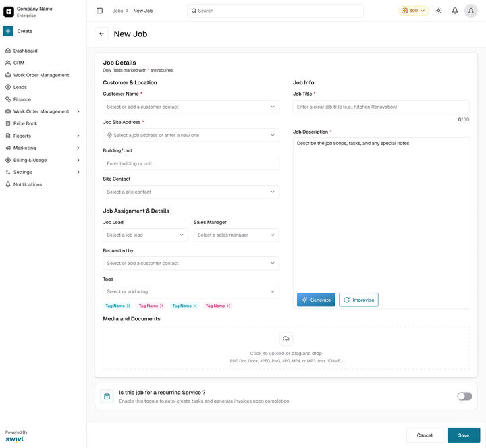Open the Customer Name dropdown
The width and height of the screenshot is (486, 448).
(191, 107)
